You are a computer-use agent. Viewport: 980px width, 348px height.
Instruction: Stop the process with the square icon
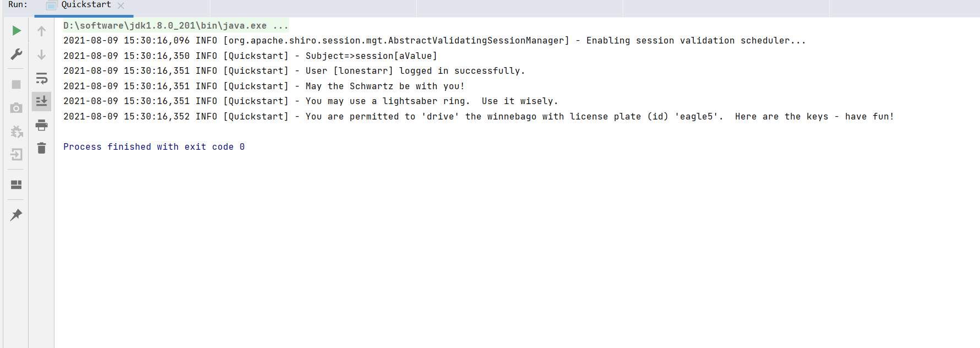coord(17,84)
